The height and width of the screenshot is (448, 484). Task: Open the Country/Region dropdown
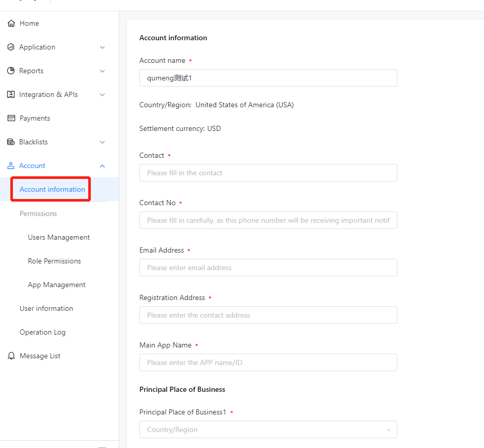tap(268, 429)
